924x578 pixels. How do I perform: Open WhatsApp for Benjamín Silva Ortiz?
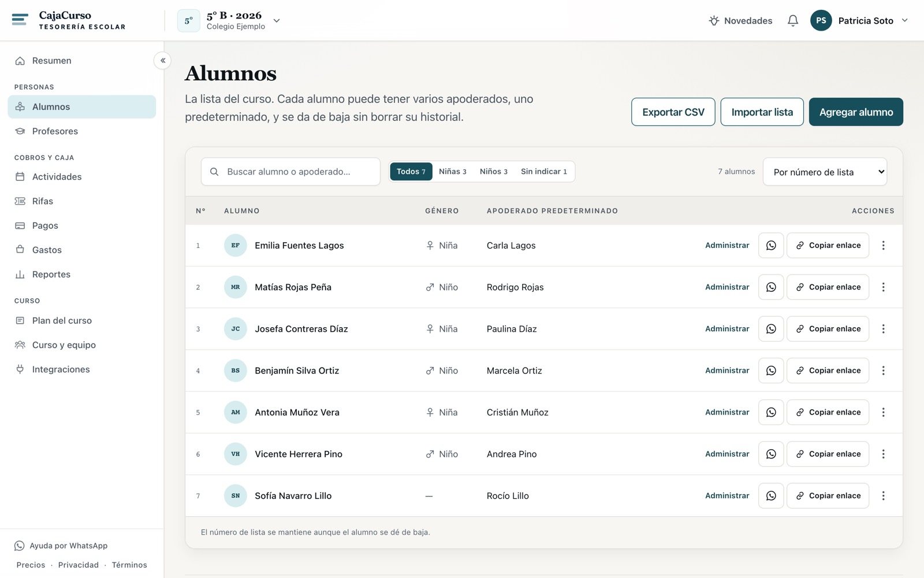771,370
